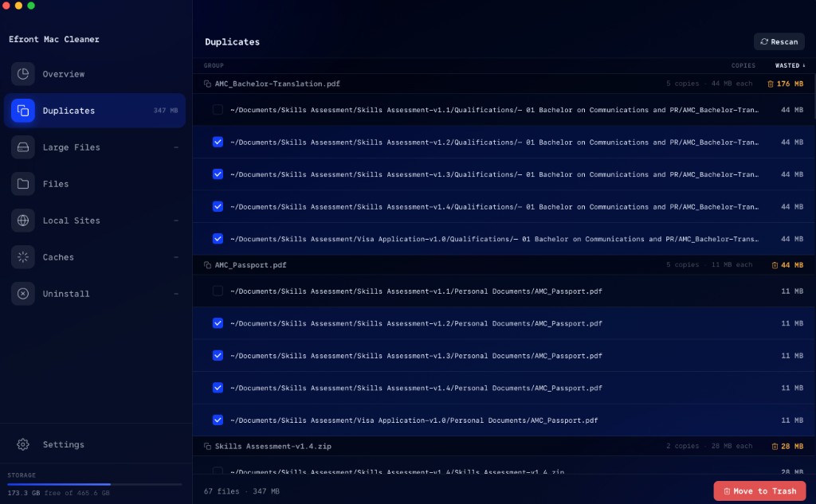Go to Overview in the sidebar
The width and height of the screenshot is (816, 504).
(x=95, y=74)
